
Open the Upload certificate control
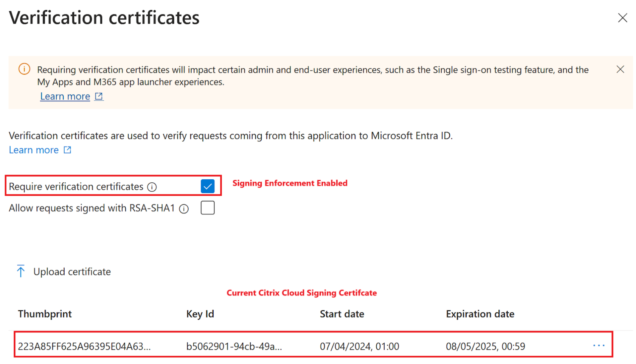point(72,272)
